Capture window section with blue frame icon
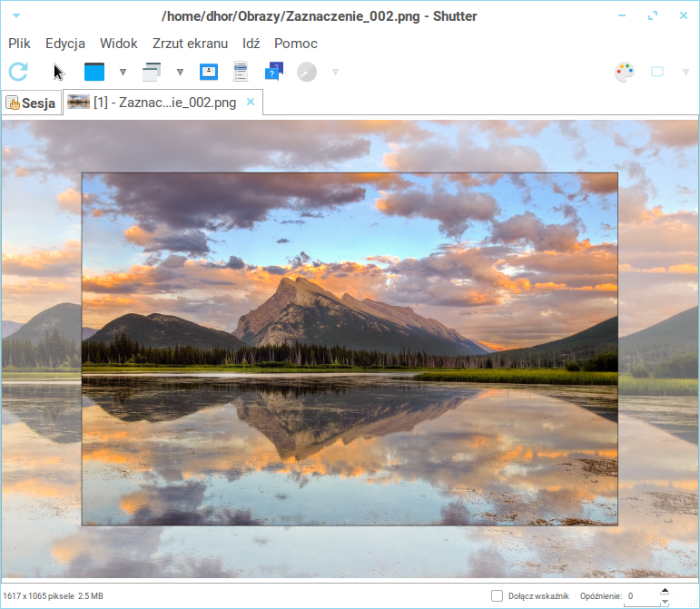The height and width of the screenshot is (609, 700). tap(209, 72)
